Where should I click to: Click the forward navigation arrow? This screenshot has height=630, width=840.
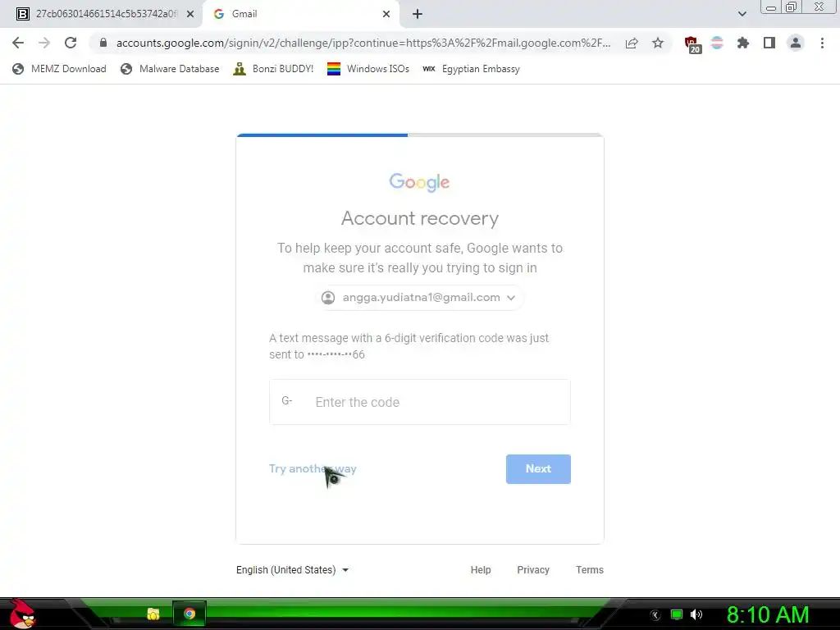(x=44, y=43)
